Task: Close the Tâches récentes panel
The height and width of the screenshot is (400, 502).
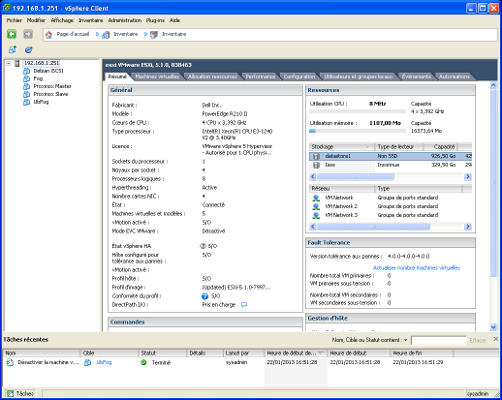Action: [x=496, y=339]
